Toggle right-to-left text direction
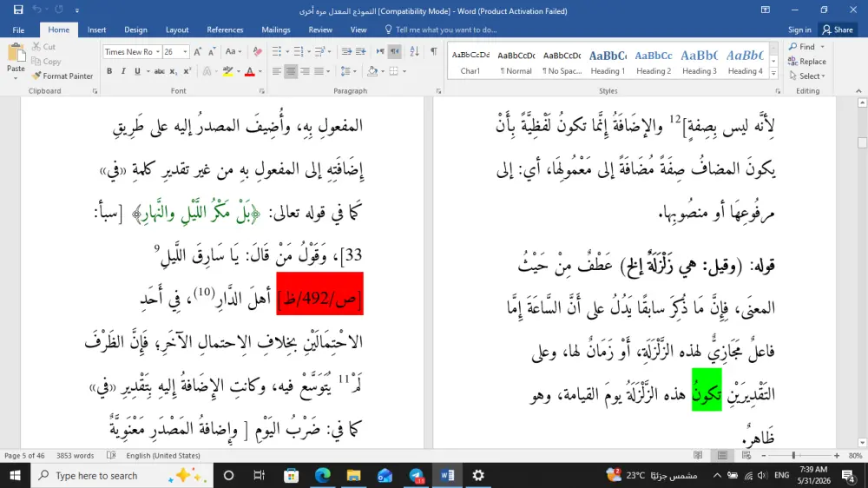 tap(394, 51)
